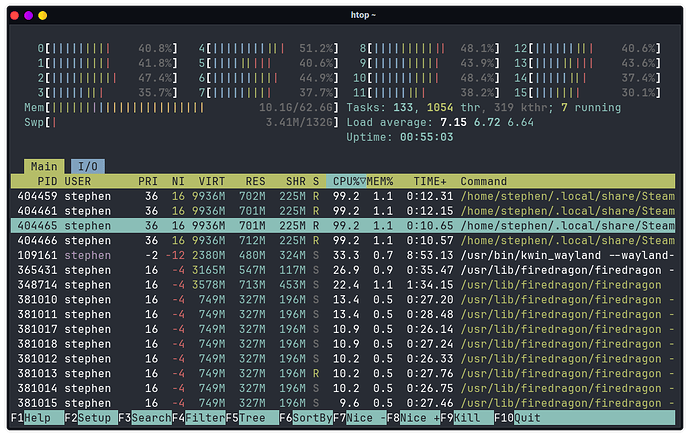This screenshot has height=437, width=690.
Task: Toggle F5 Tree view
Action: 252,418
